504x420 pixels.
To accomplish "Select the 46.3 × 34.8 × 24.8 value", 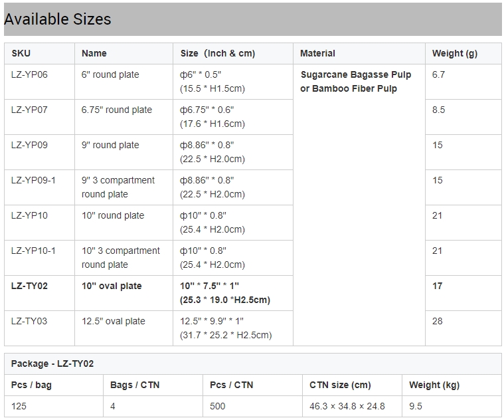I will coord(347,406).
